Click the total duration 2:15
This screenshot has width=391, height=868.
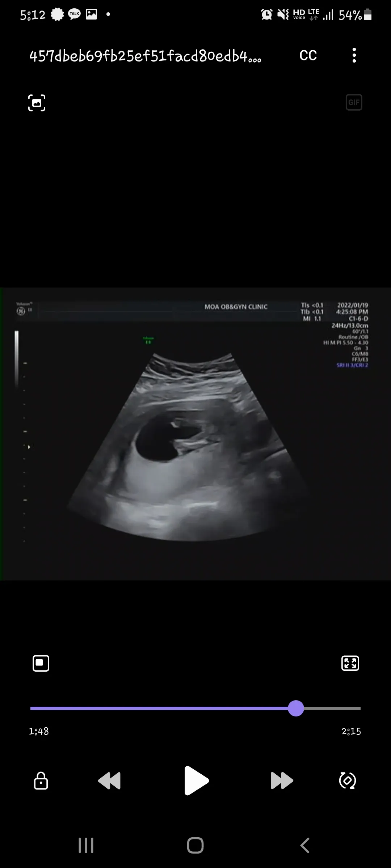[x=351, y=731]
